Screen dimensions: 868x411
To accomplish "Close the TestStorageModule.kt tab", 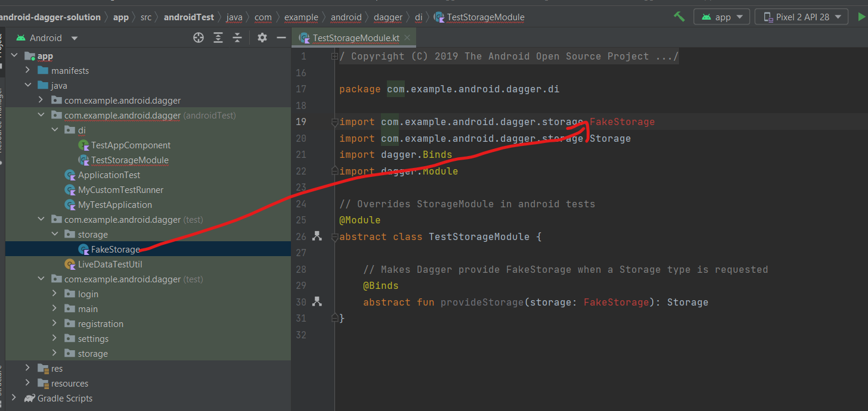I will point(408,38).
